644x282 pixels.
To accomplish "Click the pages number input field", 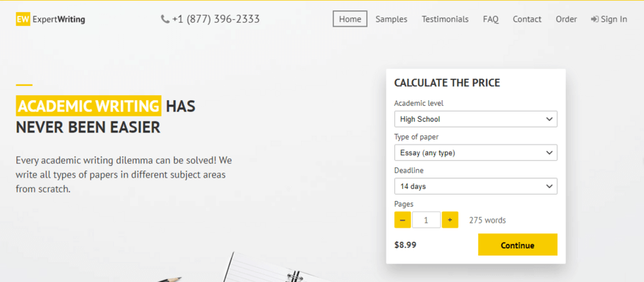I will point(426,220).
